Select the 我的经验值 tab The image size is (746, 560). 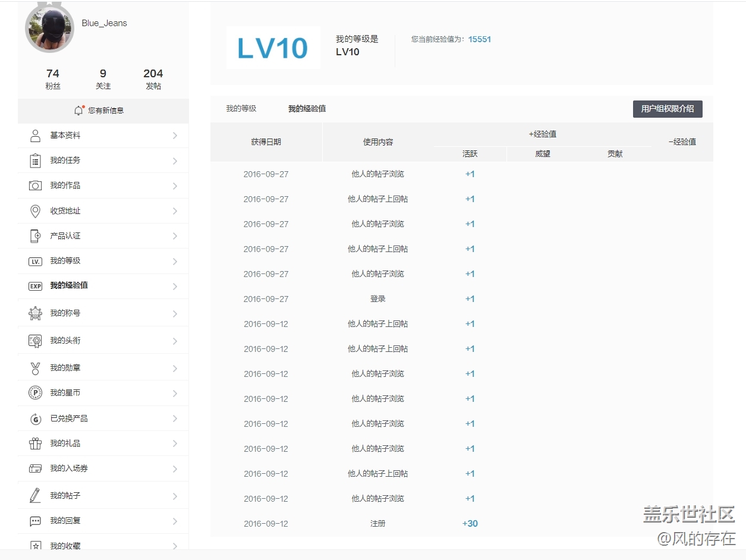[307, 109]
